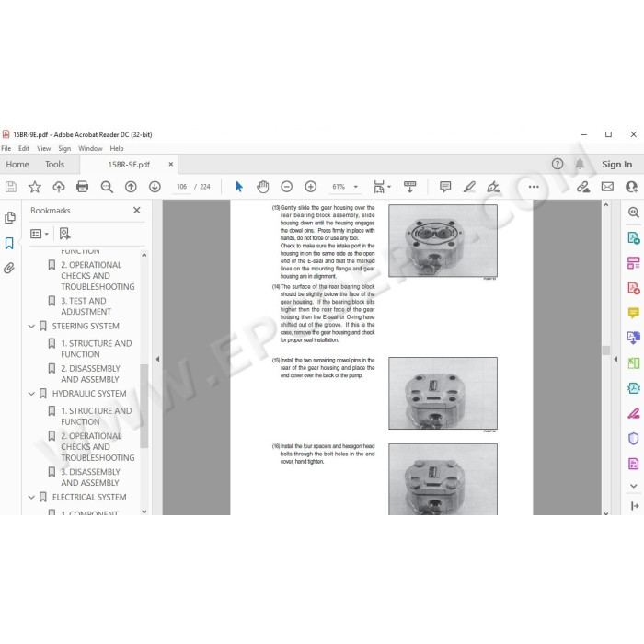Open Search tool in right pane
The width and height of the screenshot is (644, 644).
click(633, 213)
